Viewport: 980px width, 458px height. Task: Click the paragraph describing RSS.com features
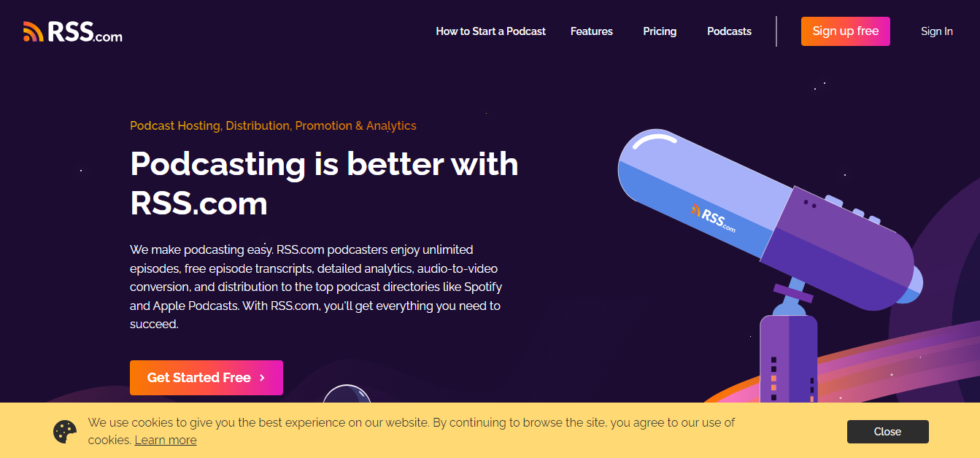pos(315,287)
